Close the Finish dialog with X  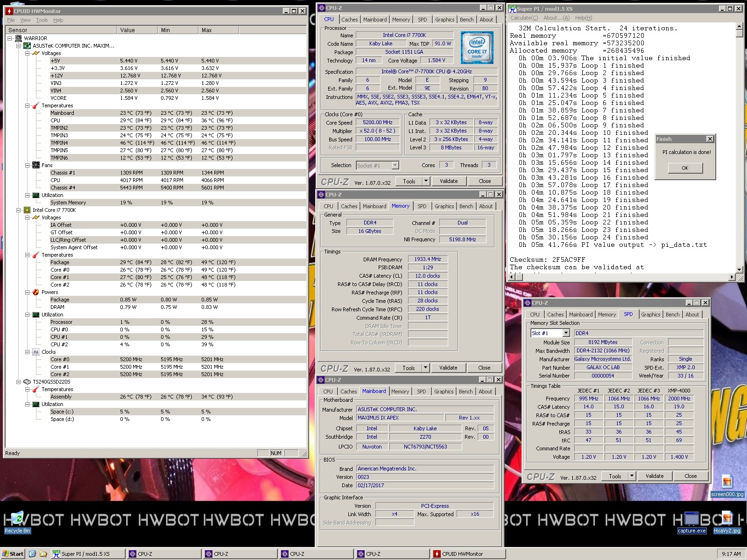coord(710,139)
